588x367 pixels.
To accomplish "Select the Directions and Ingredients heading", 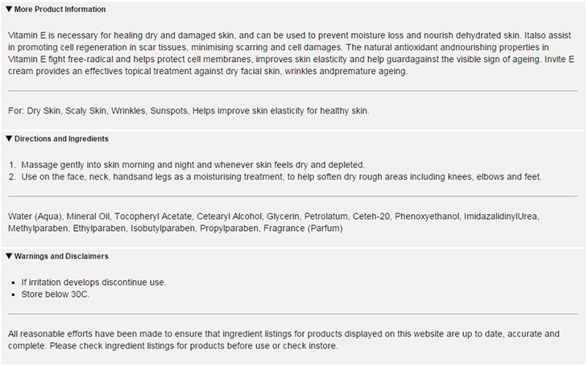I will point(61,139).
